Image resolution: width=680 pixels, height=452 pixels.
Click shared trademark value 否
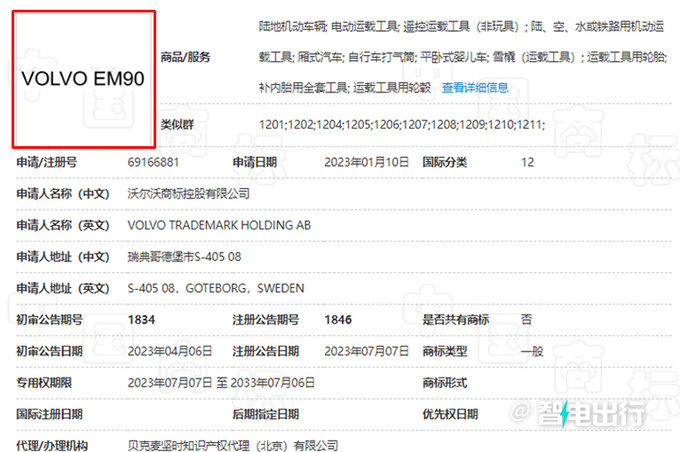(x=526, y=320)
